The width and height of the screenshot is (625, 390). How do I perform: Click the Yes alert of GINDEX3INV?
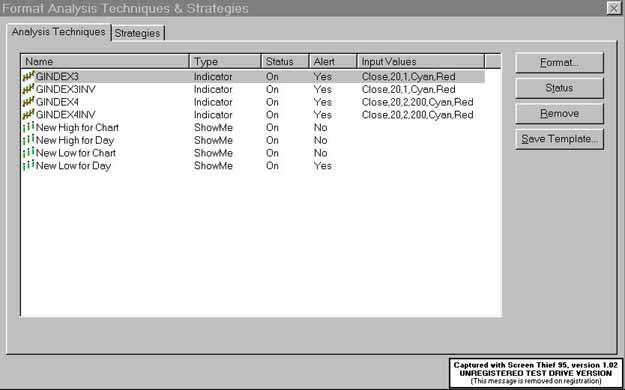322,89
